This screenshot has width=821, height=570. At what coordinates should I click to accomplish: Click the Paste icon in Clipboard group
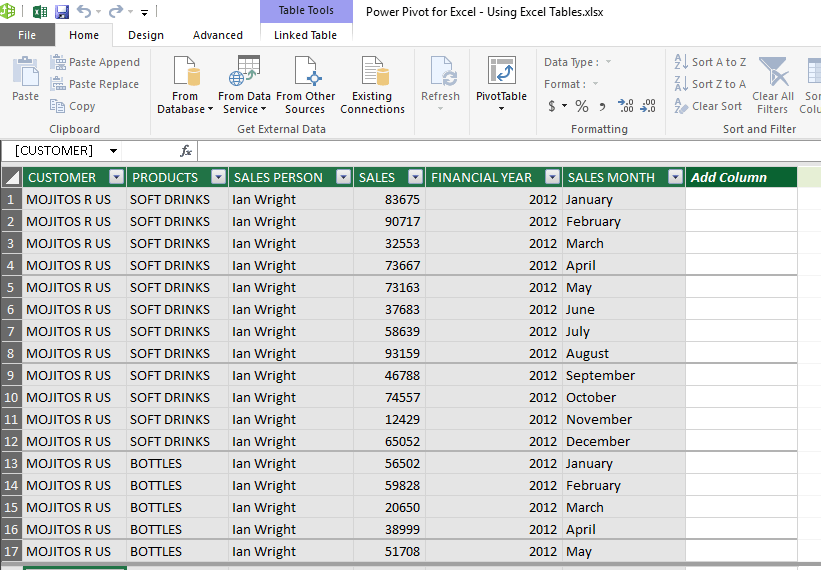point(25,79)
